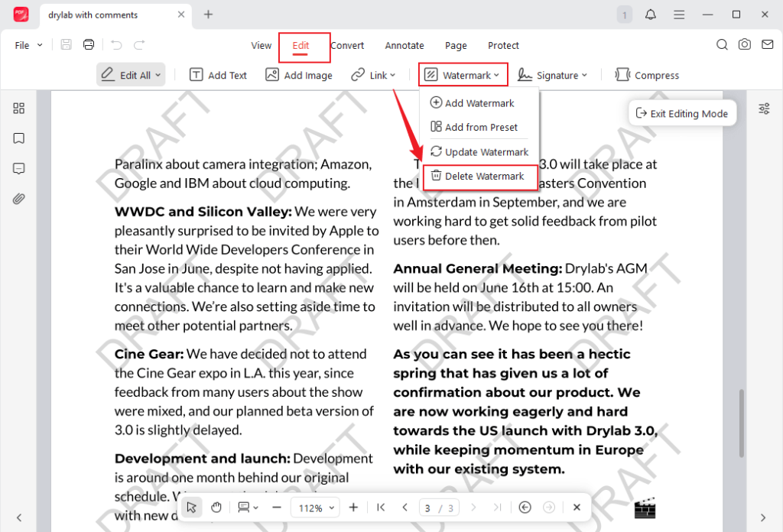Open the 112% zoom level dropdown
Image resolution: width=783 pixels, height=532 pixels.
[x=315, y=507]
